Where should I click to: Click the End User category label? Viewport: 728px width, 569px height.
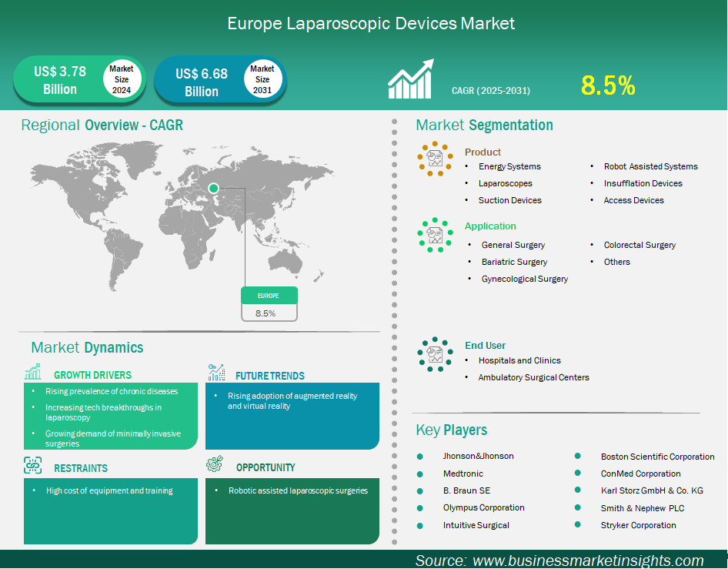click(x=485, y=345)
